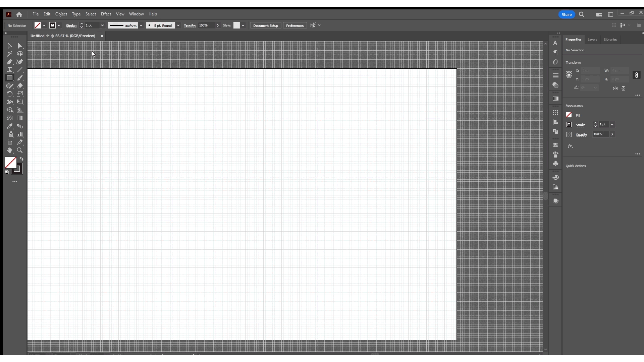
Task: Expand the Uniform variable width profile dropdown
Action: tap(141, 25)
